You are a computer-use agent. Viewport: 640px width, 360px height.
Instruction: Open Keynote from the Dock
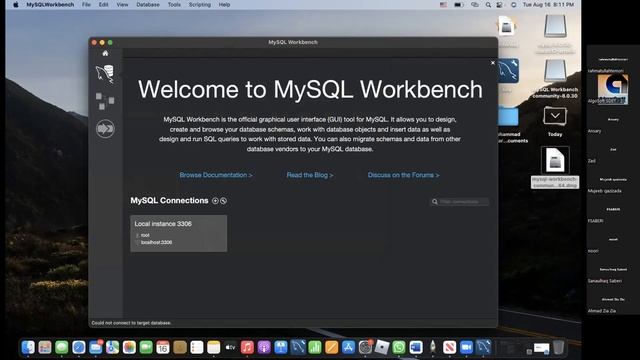point(281,347)
